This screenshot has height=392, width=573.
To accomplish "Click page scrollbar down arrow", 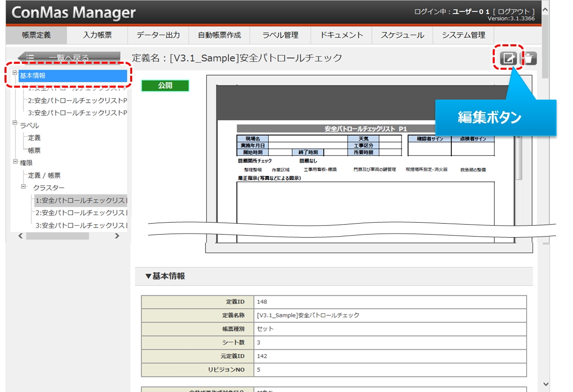I will point(546,384).
